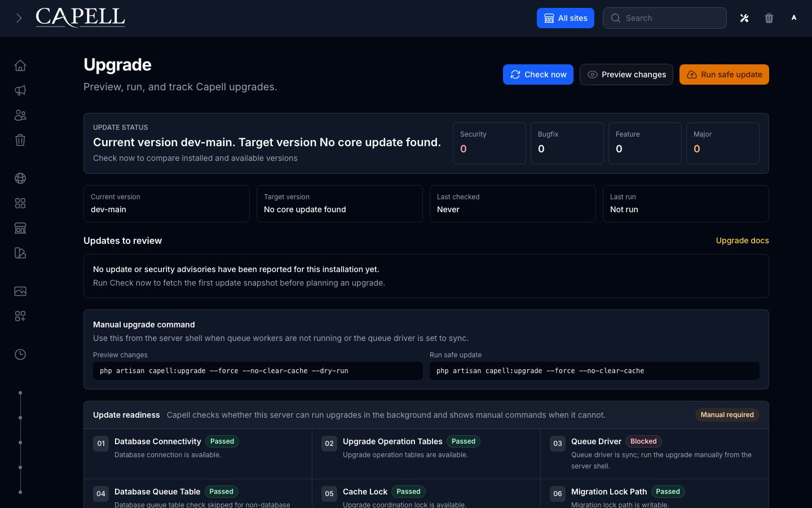Screen dimensions: 812x508
Task: Click the Manual upgrade command heading
Action: (x=144, y=325)
